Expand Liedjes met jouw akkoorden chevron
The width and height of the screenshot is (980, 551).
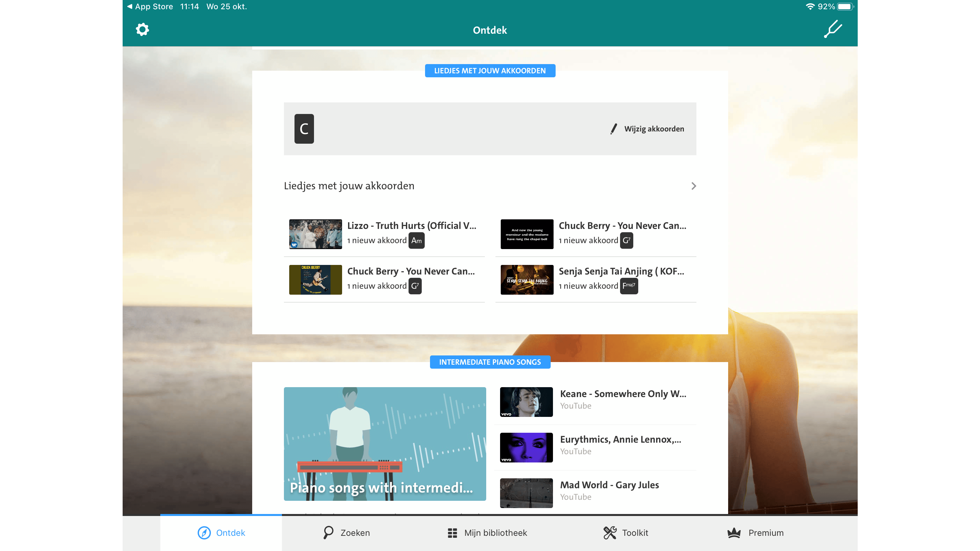coord(693,186)
